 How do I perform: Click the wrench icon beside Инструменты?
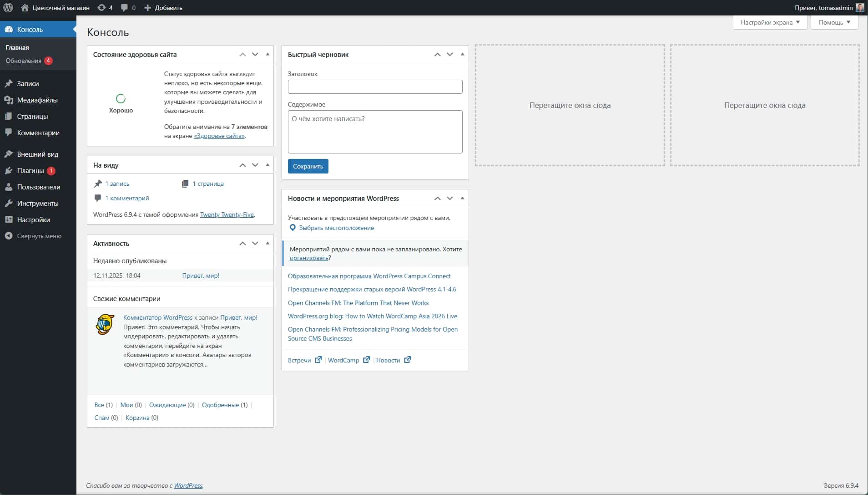9,204
